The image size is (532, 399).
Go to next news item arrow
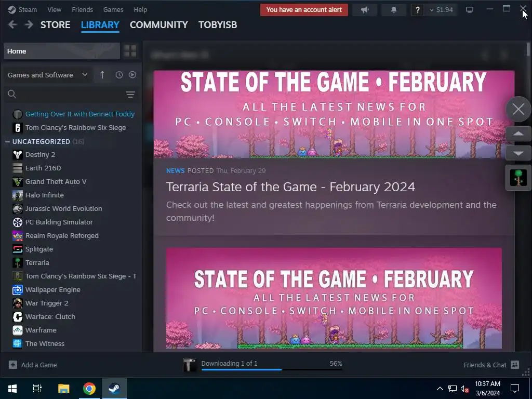click(x=518, y=153)
